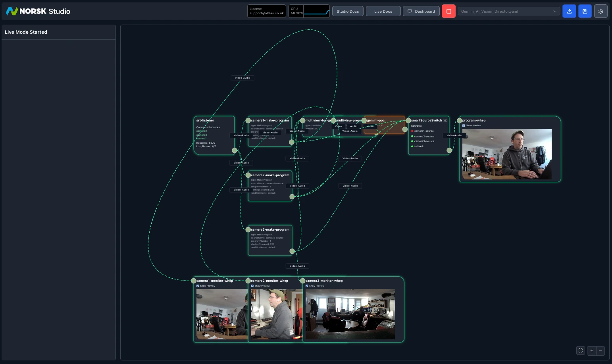Image resolution: width=612 pixels, height=364 pixels.
Task: Toggle Show Preview on camera2-monitor-whep
Action: tap(252, 286)
